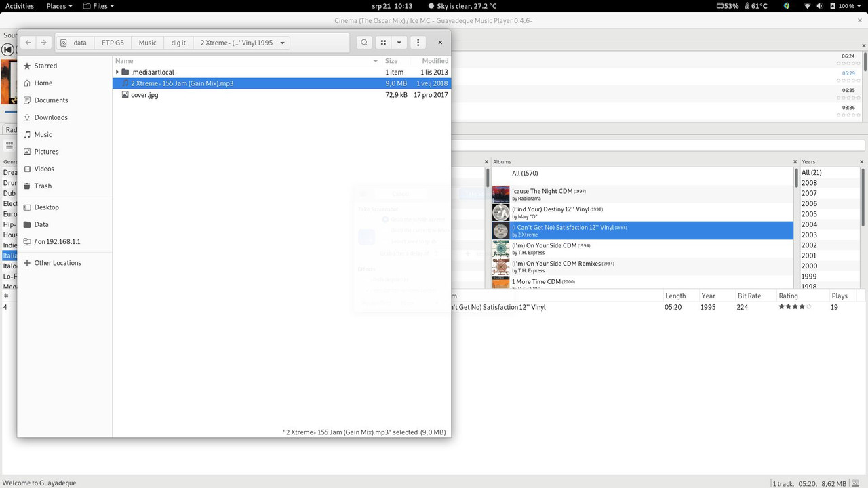Select album 'cause The Night CDM
Screen dimensions: 868x488
tap(642, 195)
